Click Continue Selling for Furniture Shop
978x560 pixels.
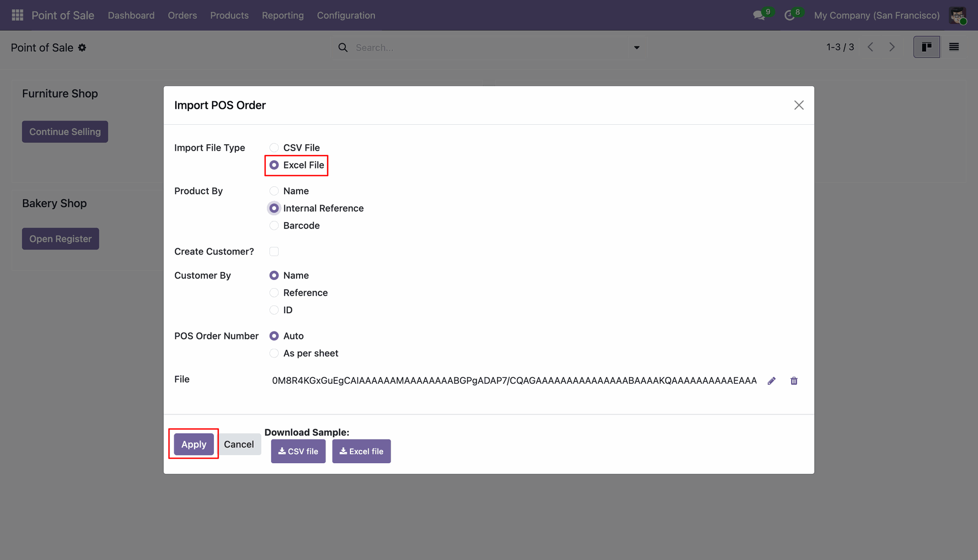[x=65, y=132]
